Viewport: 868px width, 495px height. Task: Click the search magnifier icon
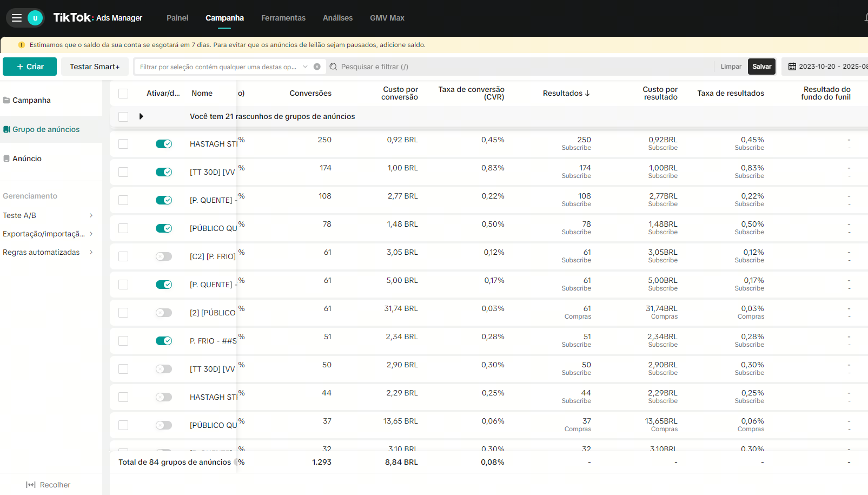coord(333,67)
